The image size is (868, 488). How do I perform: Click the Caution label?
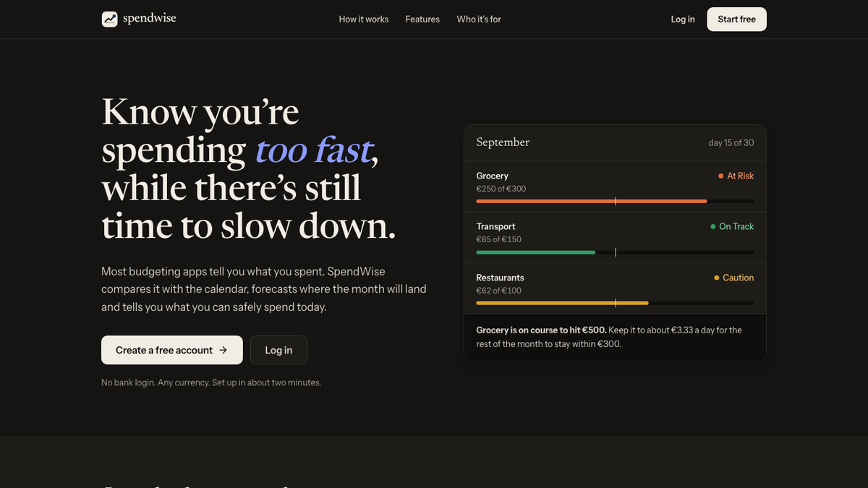click(x=738, y=278)
